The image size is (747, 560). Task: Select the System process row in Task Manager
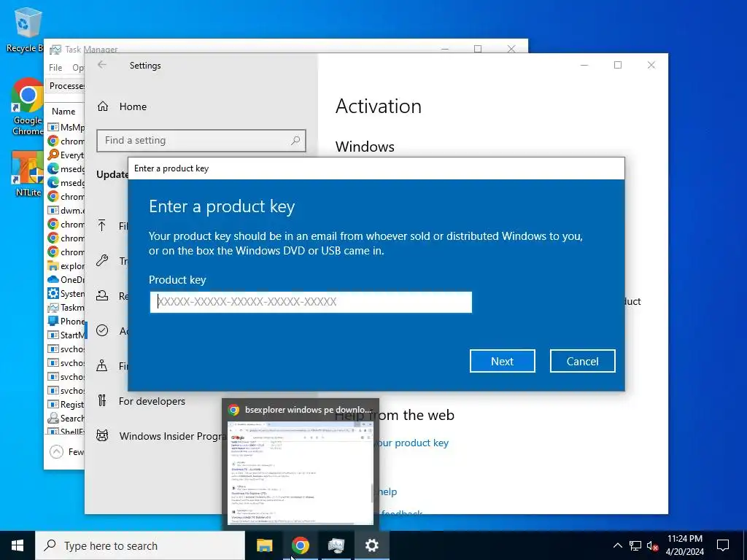[x=66, y=293]
